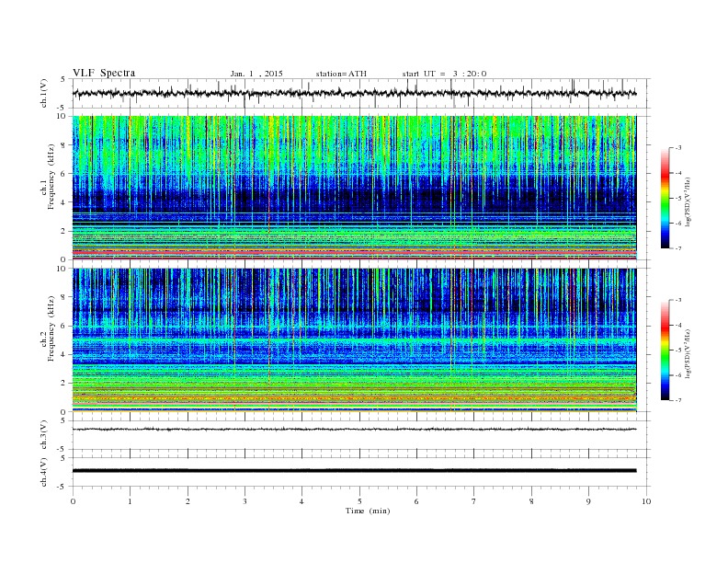This screenshot has width=728, height=563.
Task: Click the ch.1 PSD color scale bar
Action: [665, 198]
